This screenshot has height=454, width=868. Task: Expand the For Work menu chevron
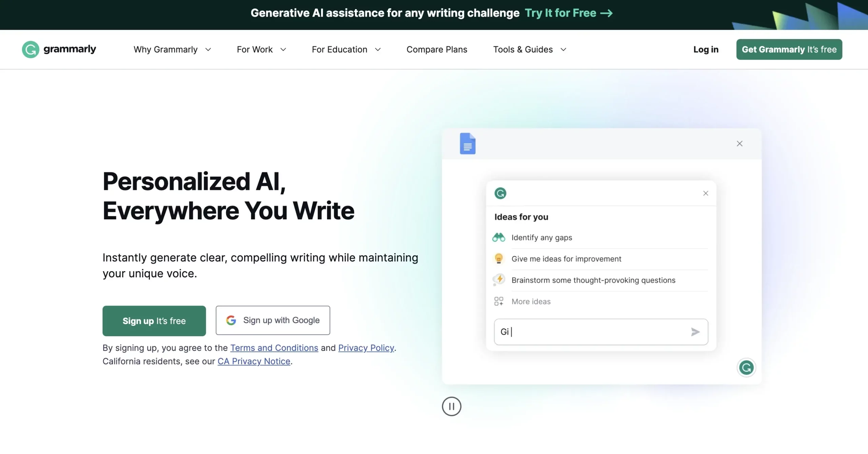click(283, 50)
